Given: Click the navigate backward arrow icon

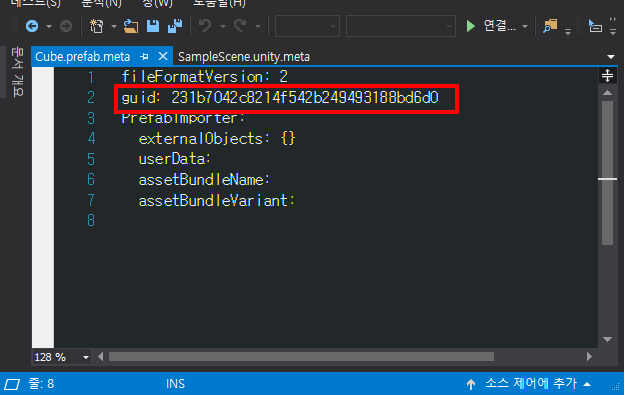Looking at the screenshot, I should [32, 26].
